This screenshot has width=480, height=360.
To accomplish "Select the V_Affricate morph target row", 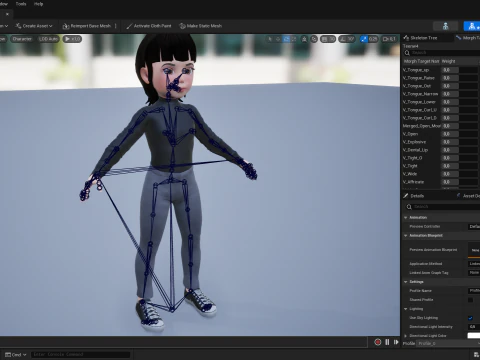I will coord(441,182).
